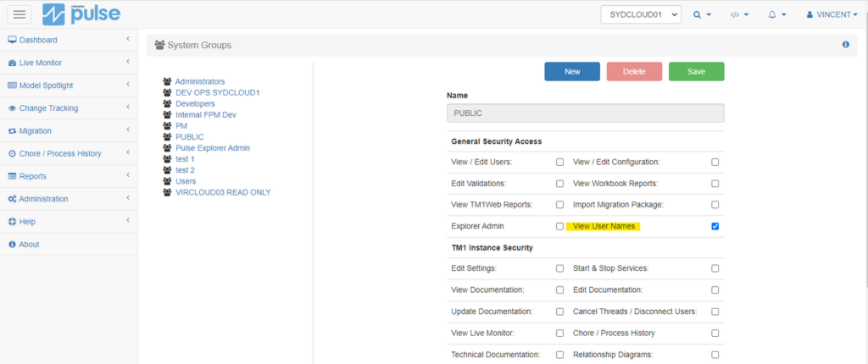
Task: Uncheck the View User Names checkbox
Action: point(715,226)
